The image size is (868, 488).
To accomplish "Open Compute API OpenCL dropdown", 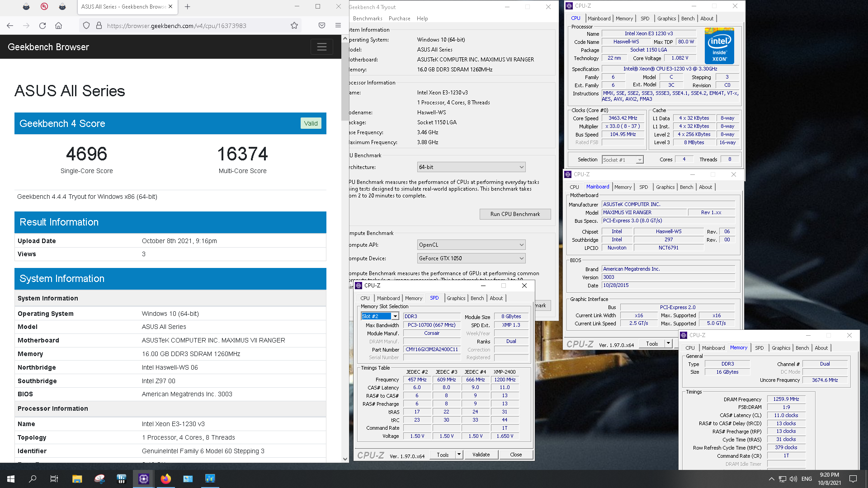I will (471, 245).
